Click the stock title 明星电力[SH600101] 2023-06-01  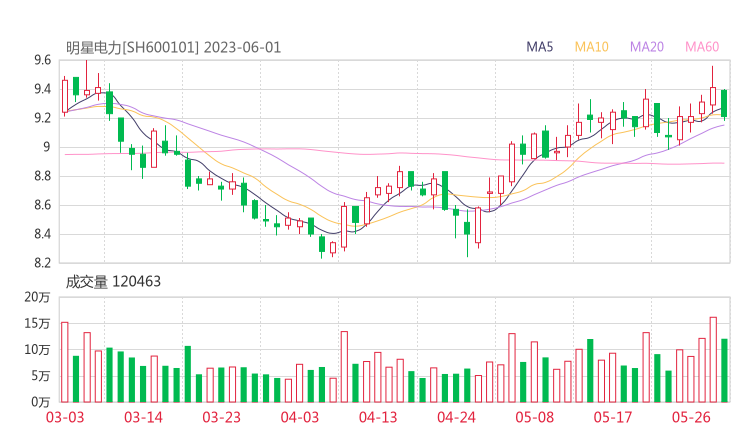[173, 48]
